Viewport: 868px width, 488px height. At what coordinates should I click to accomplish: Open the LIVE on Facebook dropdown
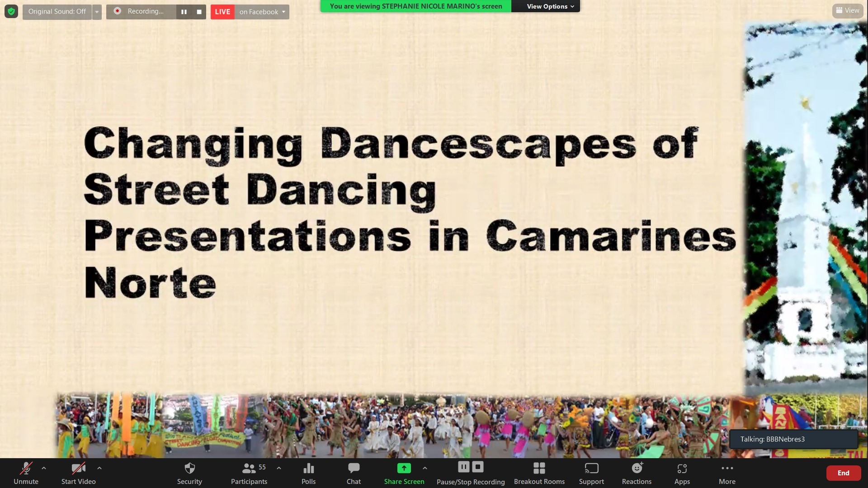(262, 12)
